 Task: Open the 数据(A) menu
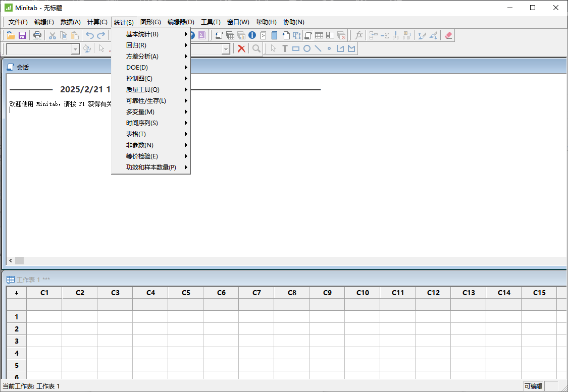tap(71, 22)
